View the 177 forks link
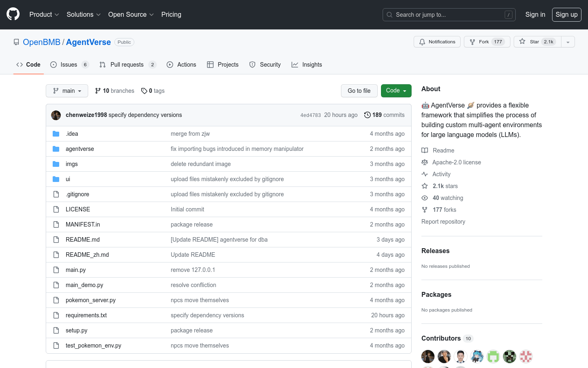Screen dimensions: 588x368 (439, 210)
